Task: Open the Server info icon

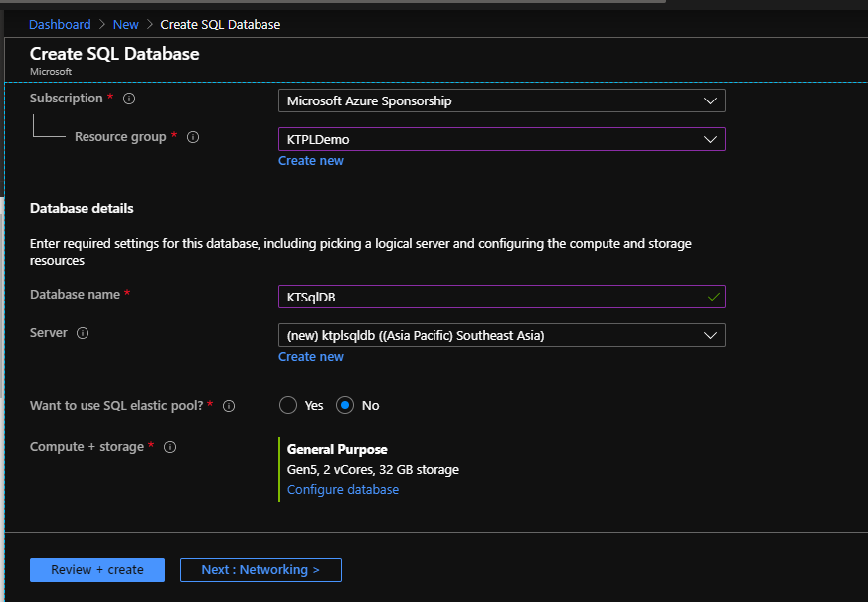Action: coord(83,333)
